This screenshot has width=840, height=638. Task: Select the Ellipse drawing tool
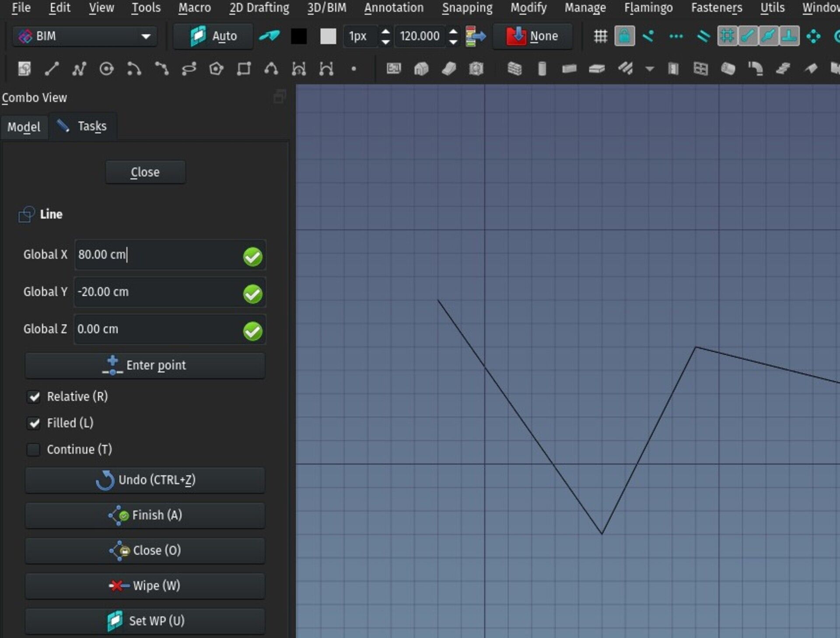pyautogui.click(x=189, y=69)
